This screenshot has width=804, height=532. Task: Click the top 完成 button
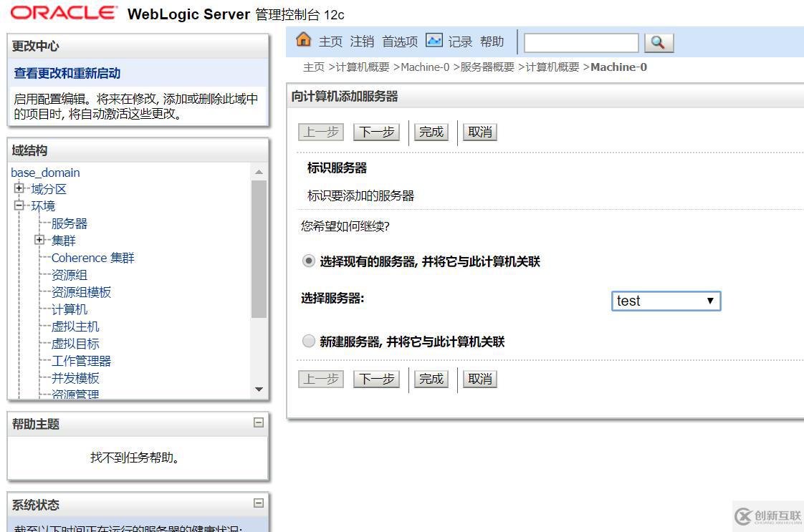pos(431,132)
